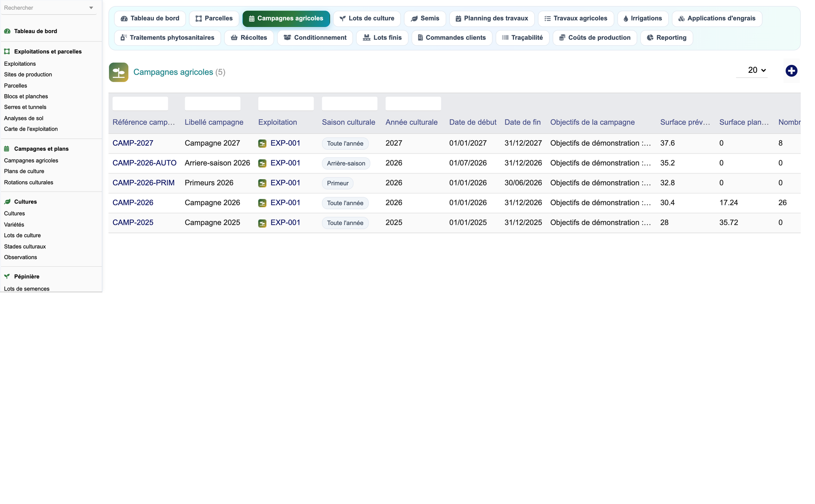815x504 pixels.
Task: Open Analyses de sol in sidebar
Action: coord(23,118)
